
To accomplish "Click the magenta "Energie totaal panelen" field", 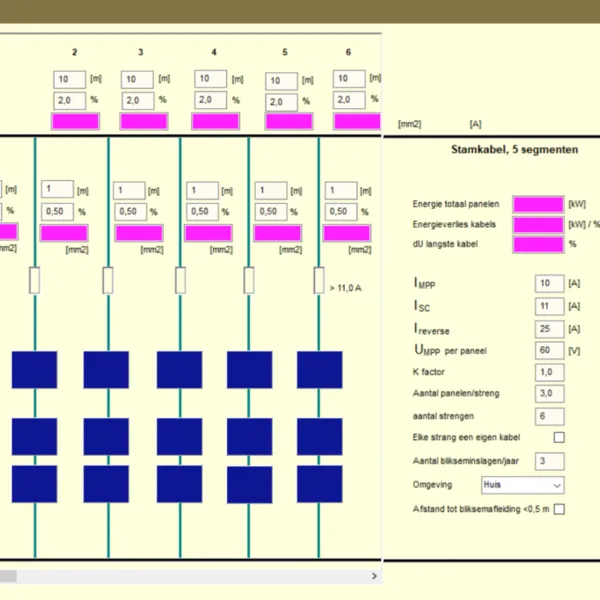I will (x=538, y=204).
